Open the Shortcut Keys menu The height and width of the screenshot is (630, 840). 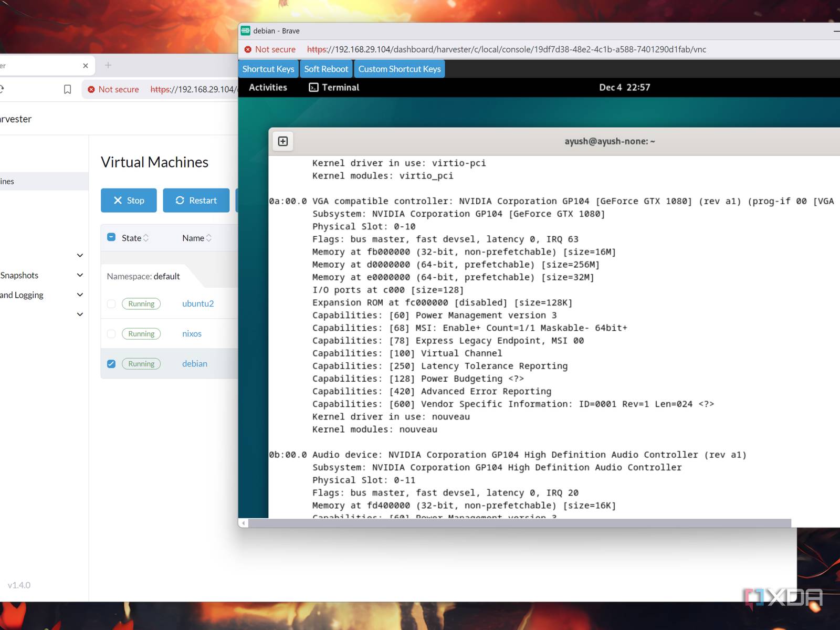click(268, 69)
